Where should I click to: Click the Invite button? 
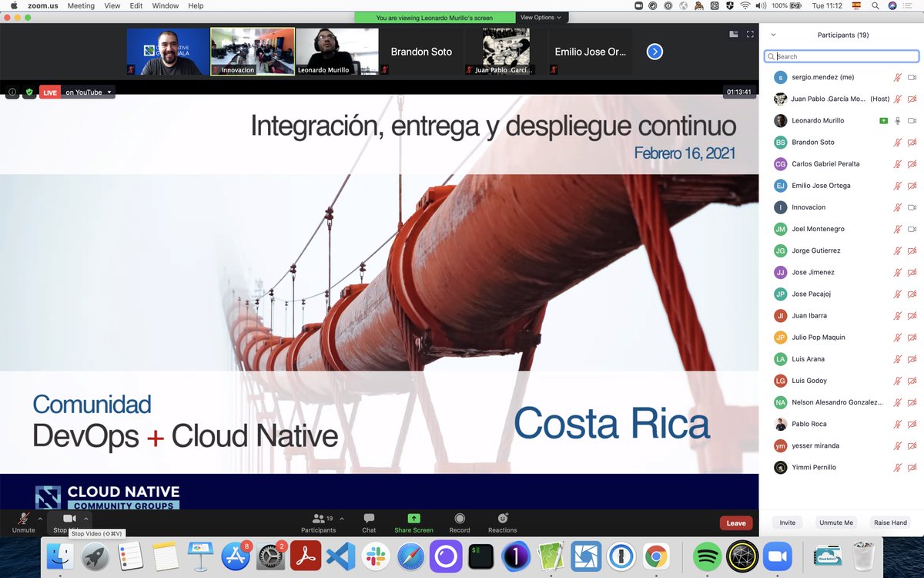click(x=788, y=523)
